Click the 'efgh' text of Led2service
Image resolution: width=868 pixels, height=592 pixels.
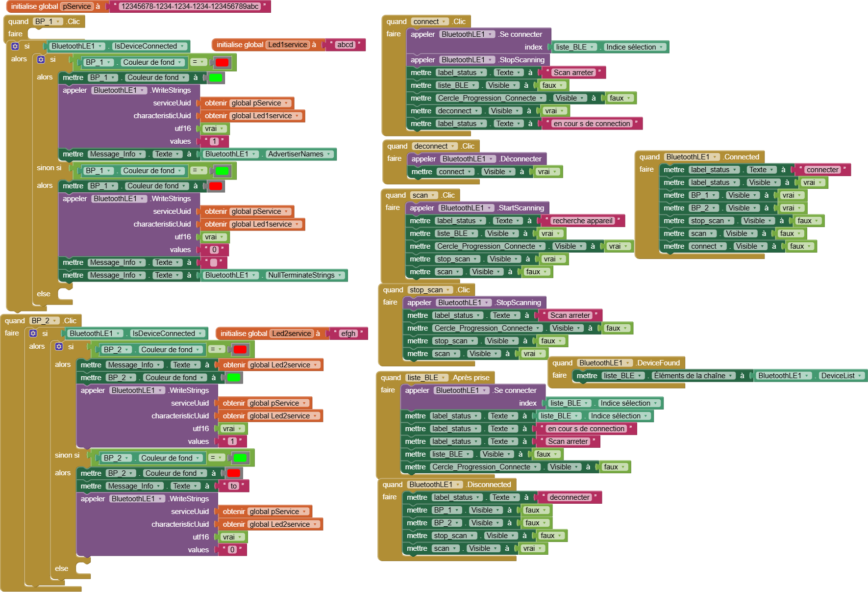(x=348, y=334)
